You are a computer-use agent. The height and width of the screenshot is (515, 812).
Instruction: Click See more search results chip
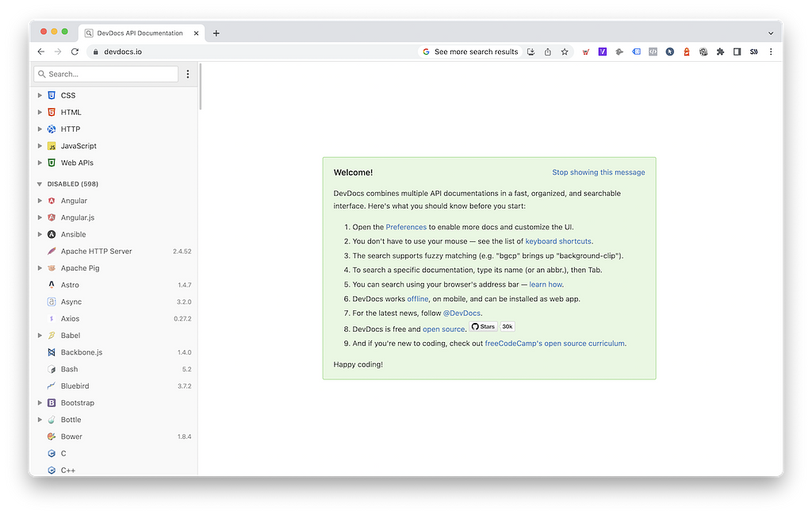tap(470, 52)
